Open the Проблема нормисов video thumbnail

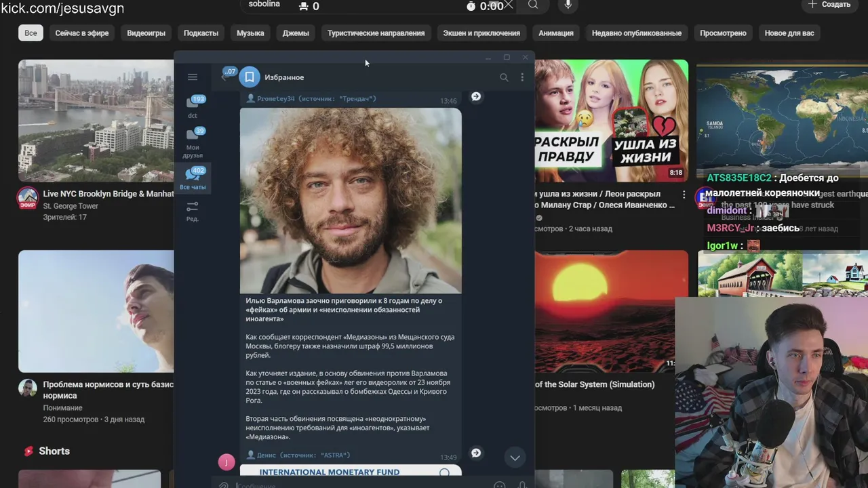96,311
